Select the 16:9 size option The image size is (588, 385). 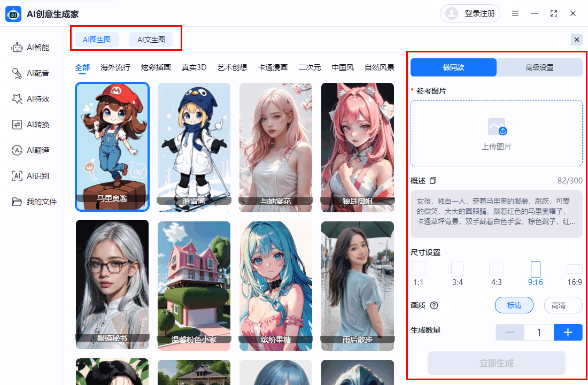(575, 269)
